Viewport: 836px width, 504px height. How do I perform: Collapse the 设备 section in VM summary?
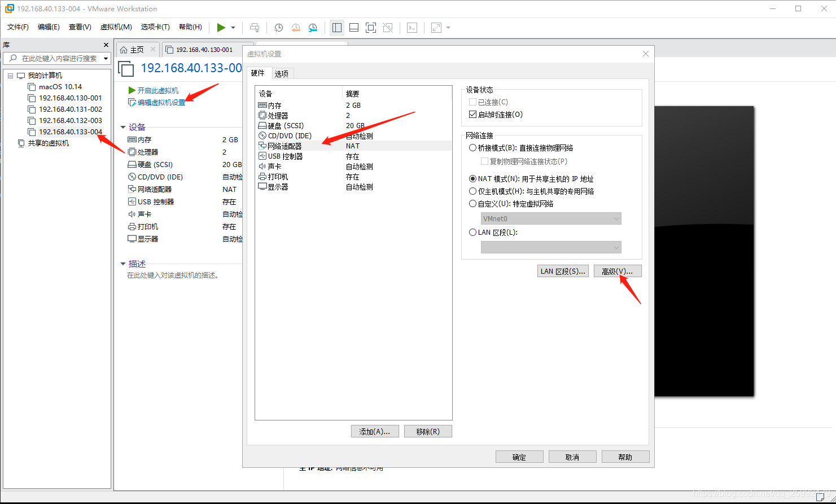click(x=123, y=128)
